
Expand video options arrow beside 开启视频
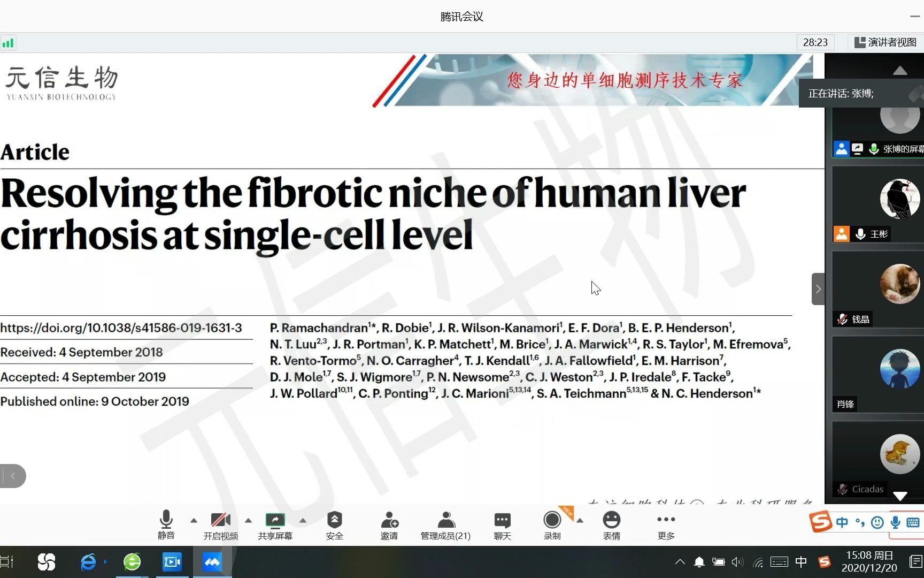248,520
